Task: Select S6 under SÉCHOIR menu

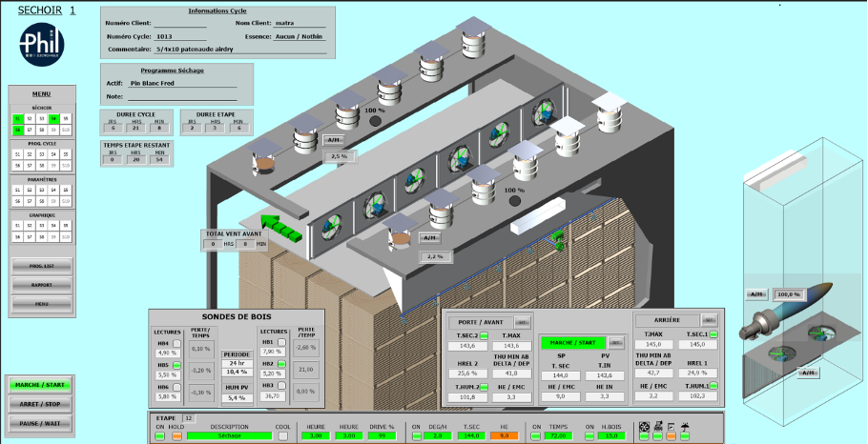Action: (x=17, y=130)
